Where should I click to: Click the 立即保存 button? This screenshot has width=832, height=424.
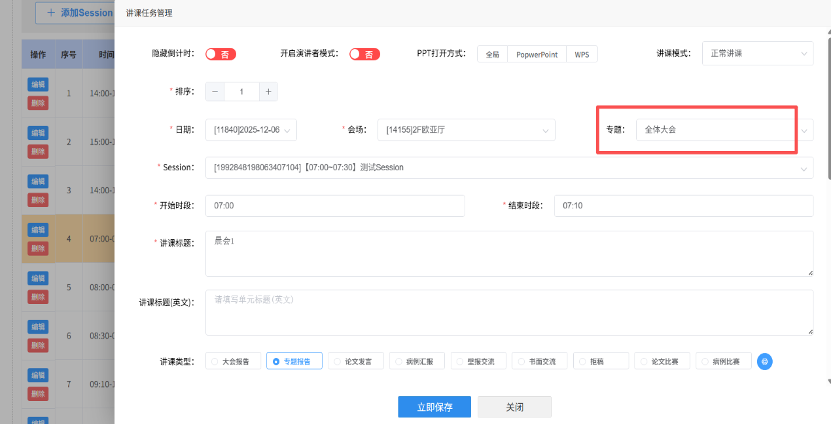434,407
